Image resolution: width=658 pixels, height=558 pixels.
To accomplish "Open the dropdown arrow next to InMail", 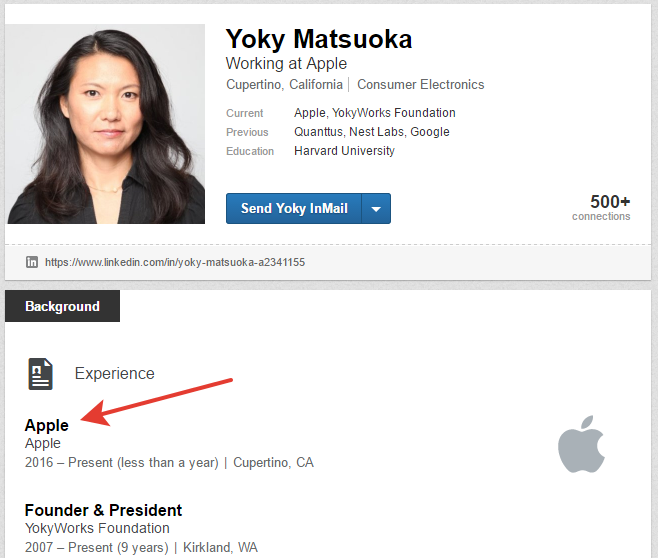I will [376, 209].
